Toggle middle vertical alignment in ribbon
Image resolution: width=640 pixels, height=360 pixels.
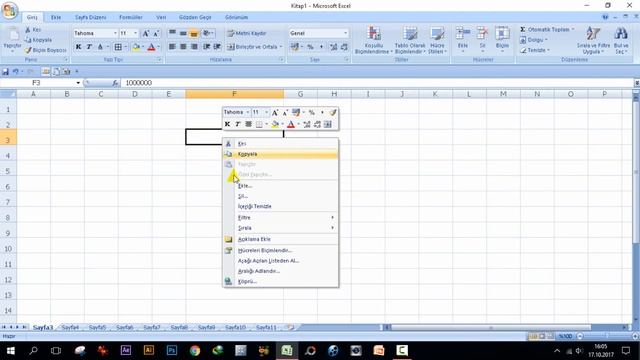click(x=183, y=33)
